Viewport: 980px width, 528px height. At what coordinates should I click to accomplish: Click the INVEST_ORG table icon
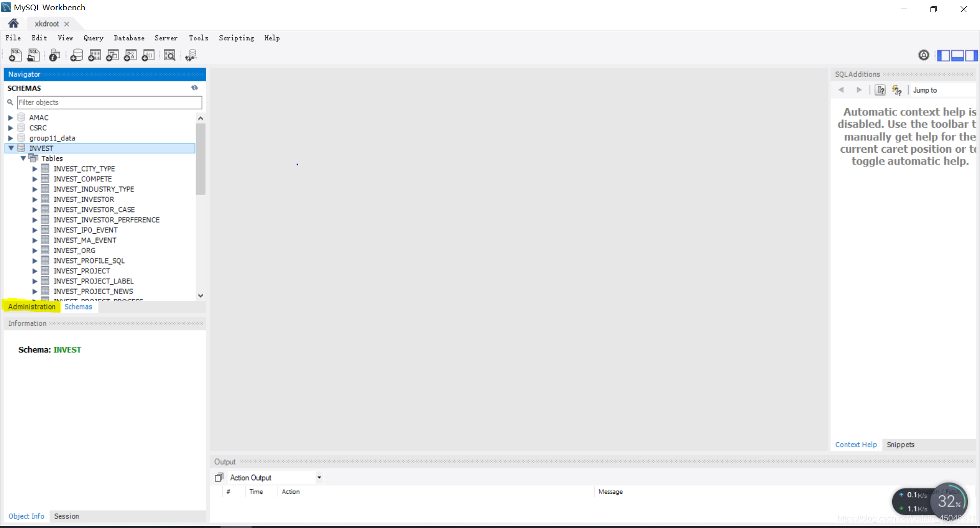click(45, 250)
